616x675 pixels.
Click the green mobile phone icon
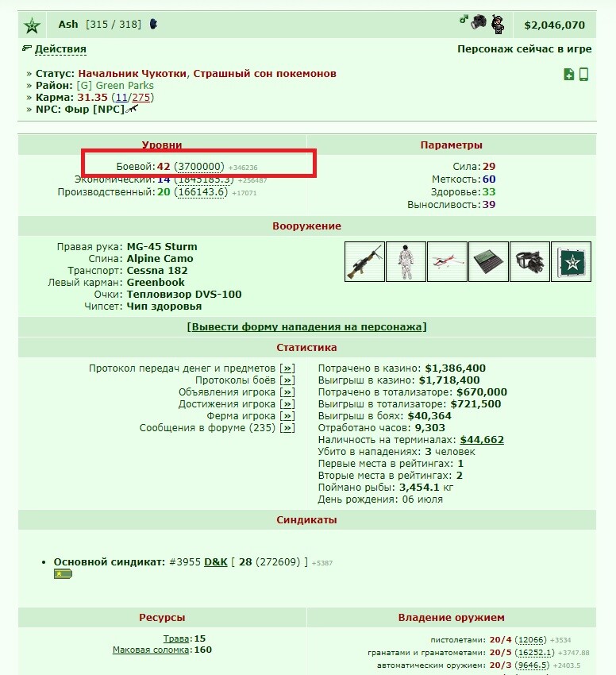coord(583,75)
